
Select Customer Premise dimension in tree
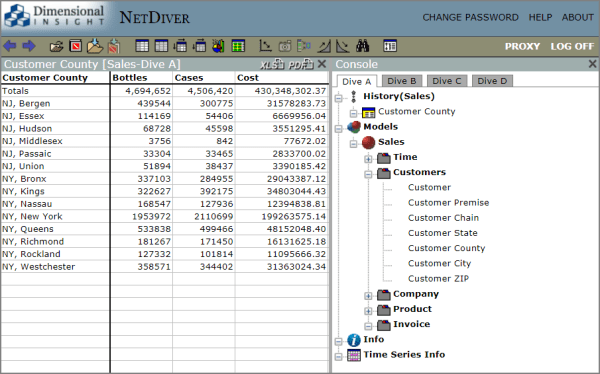[x=448, y=203]
